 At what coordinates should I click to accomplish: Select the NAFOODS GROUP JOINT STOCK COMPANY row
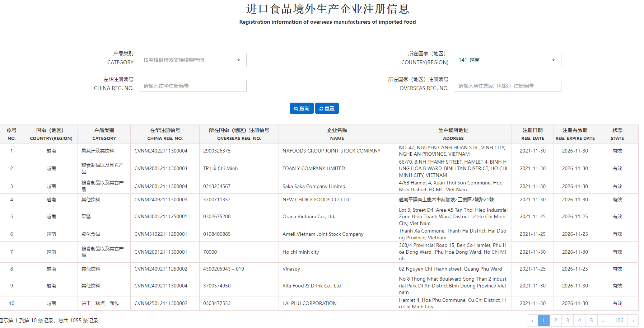click(x=331, y=151)
